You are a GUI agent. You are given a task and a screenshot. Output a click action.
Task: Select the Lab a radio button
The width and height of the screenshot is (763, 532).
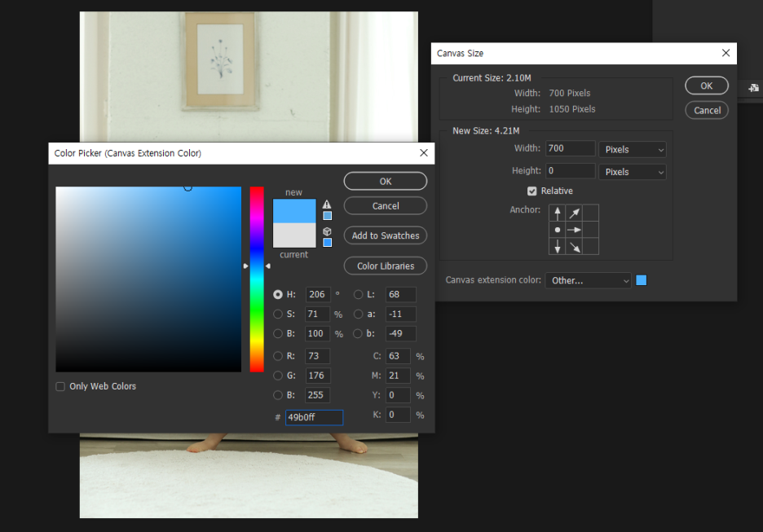(x=358, y=314)
